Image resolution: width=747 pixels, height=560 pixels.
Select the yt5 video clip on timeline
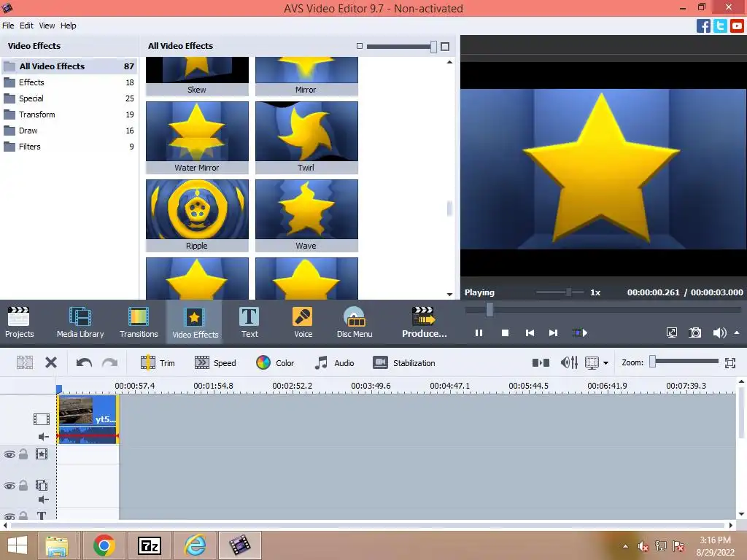(88, 419)
